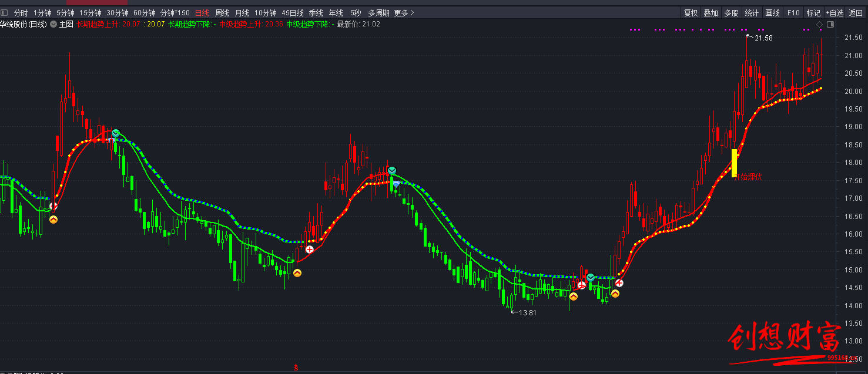
Task: Click the 最新价: 21.02 label
Action: [x=358, y=24]
